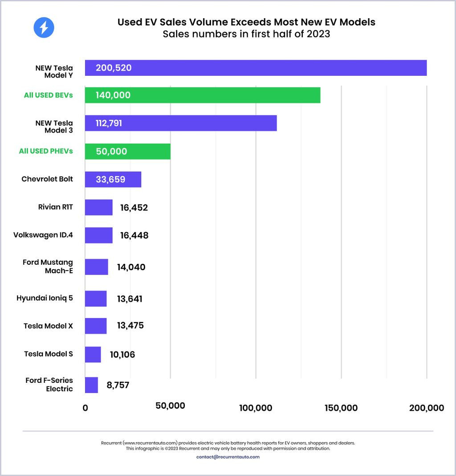Click the All USED BEVs green label text
456x476 pixels.
pos(49,95)
